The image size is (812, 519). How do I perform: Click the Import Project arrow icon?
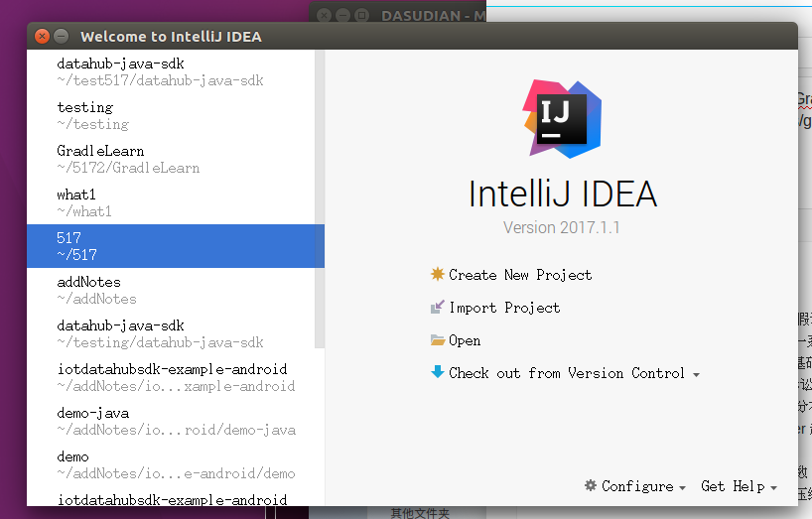click(438, 307)
